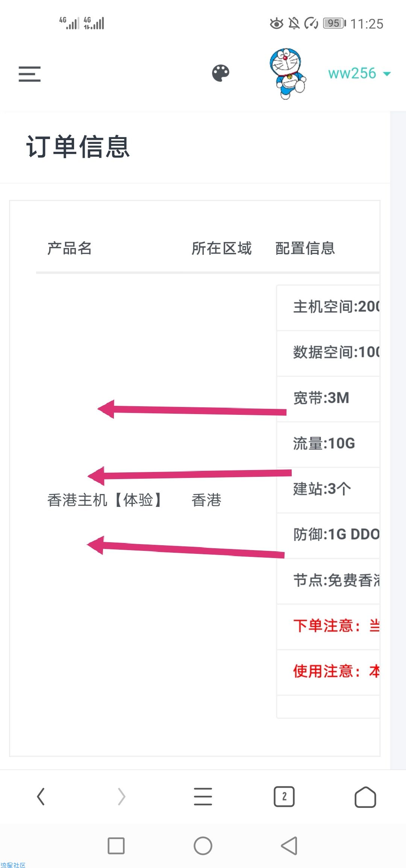The width and height of the screenshot is (406, 868).
Task: Select the 所在区域 column header
Action: point(222,248)
